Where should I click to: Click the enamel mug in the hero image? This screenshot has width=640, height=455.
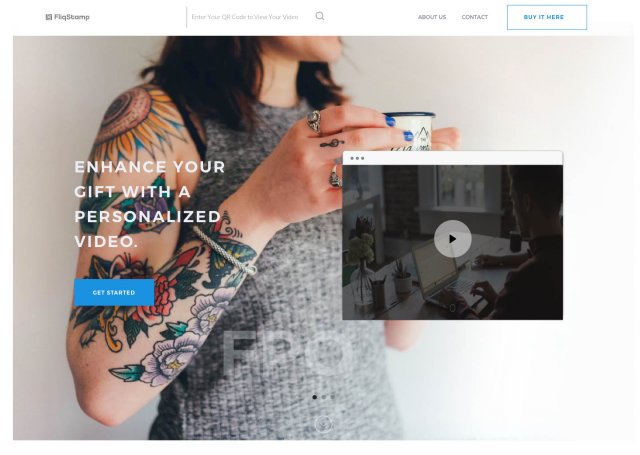point(408,131)
